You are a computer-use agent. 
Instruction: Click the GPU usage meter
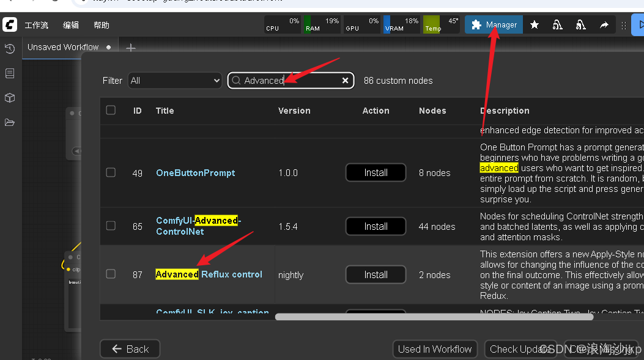tap(361, 24)
